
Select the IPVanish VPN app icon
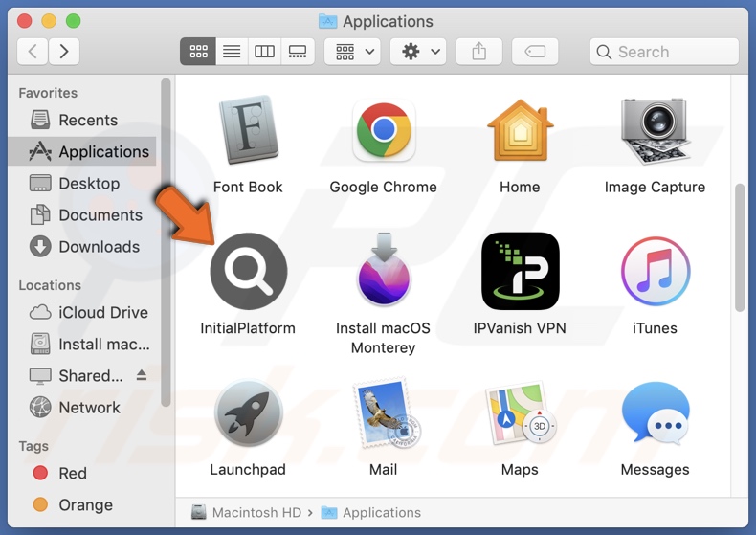click(521, 271)
